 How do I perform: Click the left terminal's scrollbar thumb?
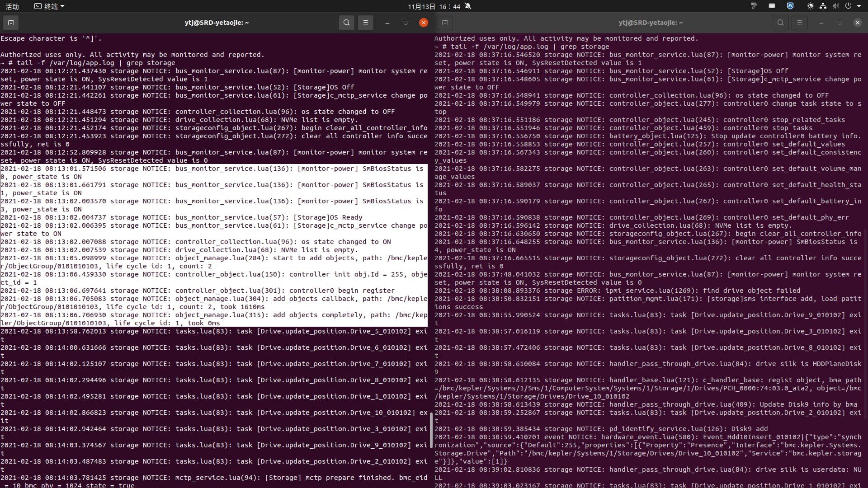point(431,430)
